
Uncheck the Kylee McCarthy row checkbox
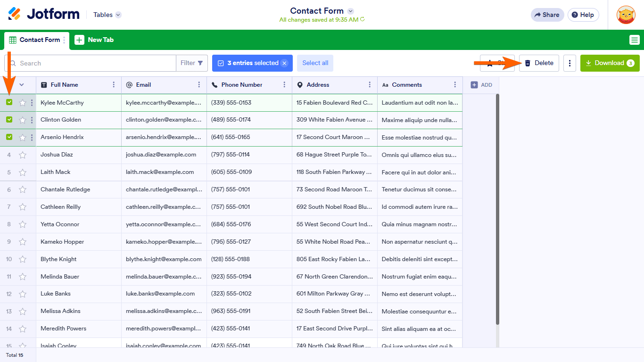[9, 102]
